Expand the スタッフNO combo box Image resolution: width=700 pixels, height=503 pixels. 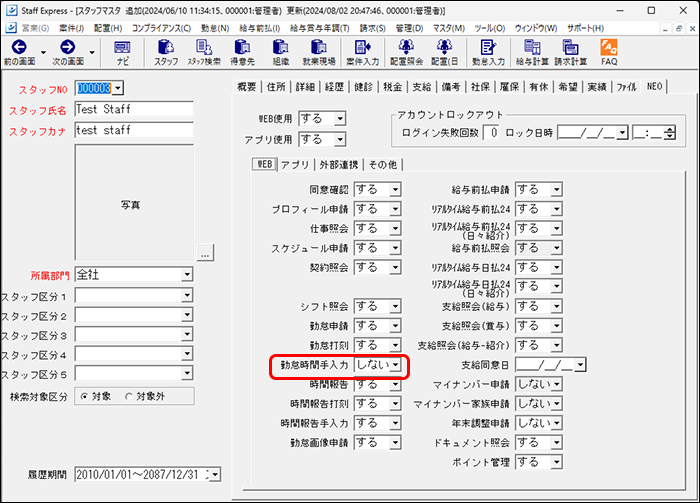click(x=118, y=88)
